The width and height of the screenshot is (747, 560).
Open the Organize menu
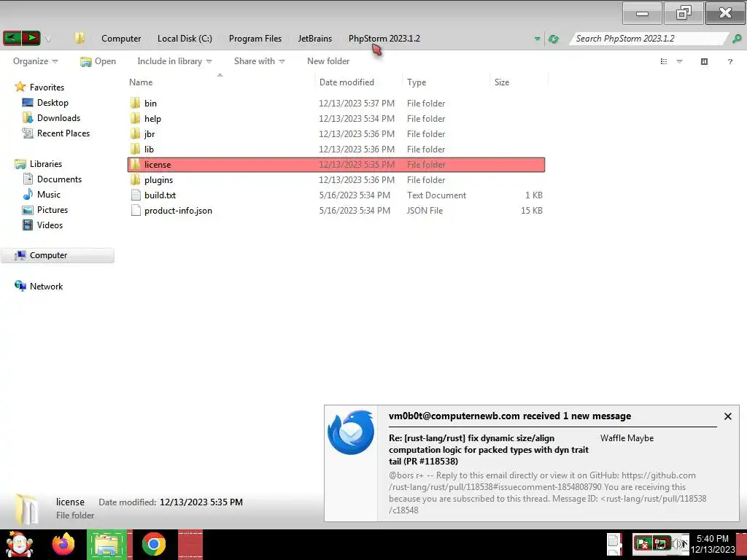35,61
